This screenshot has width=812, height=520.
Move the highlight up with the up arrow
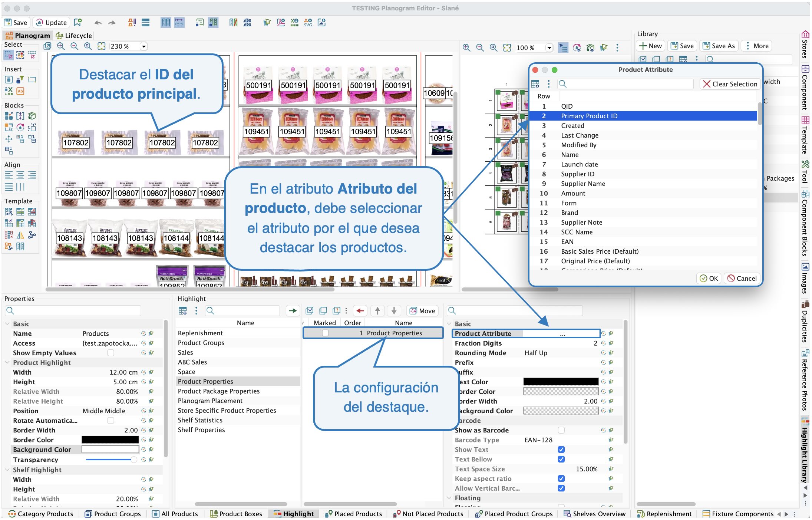click(377, 310)
